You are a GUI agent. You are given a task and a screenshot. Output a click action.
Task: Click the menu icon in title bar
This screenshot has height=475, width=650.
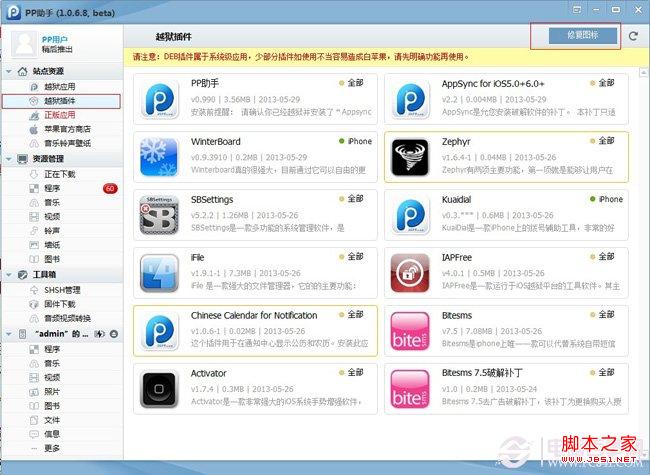577,10
